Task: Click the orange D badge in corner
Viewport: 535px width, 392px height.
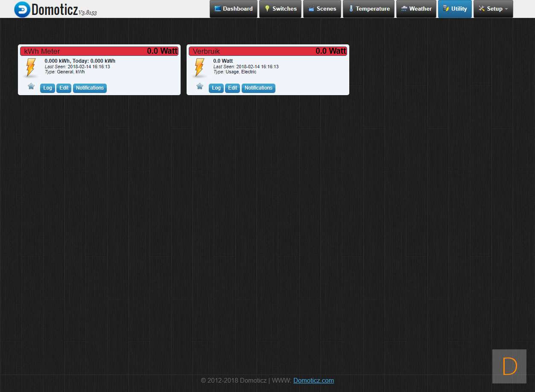Action: click(509, 366)
